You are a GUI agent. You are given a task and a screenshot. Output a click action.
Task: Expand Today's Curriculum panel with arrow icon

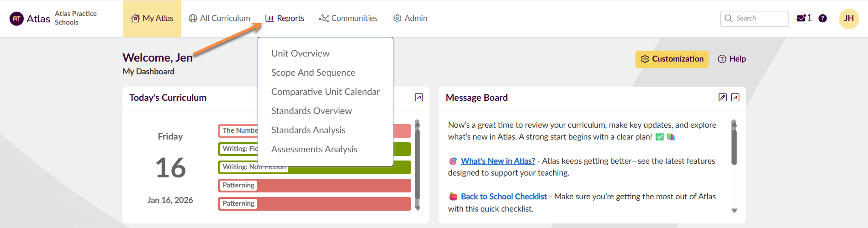click(418, 98)
